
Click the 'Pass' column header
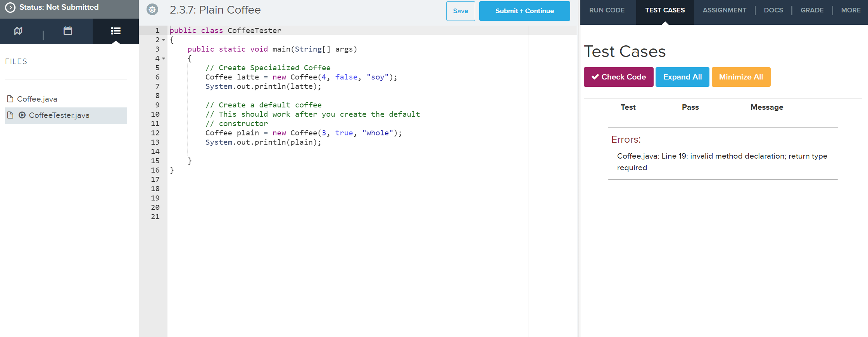[690, 107]
